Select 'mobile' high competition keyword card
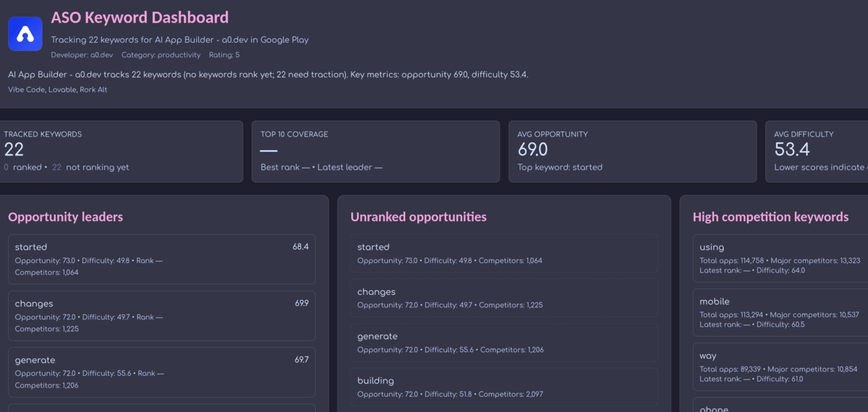Viewport: 868px width, 412px height. (780, 312)
